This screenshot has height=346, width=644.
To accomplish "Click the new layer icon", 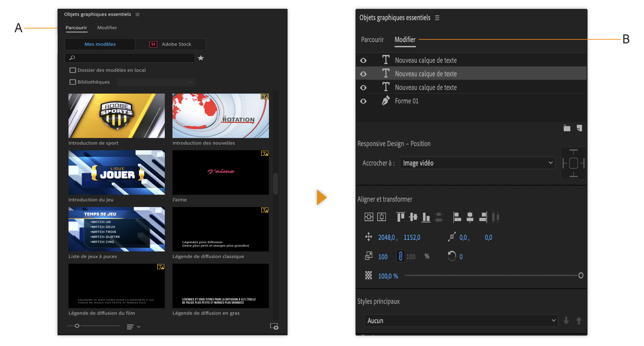I will pos(579,128).
